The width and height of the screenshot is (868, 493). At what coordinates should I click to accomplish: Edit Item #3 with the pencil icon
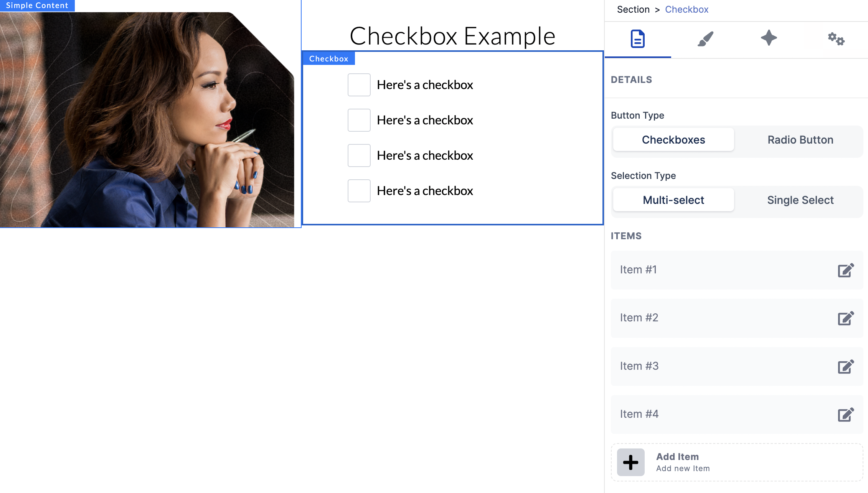coord(845,366)
